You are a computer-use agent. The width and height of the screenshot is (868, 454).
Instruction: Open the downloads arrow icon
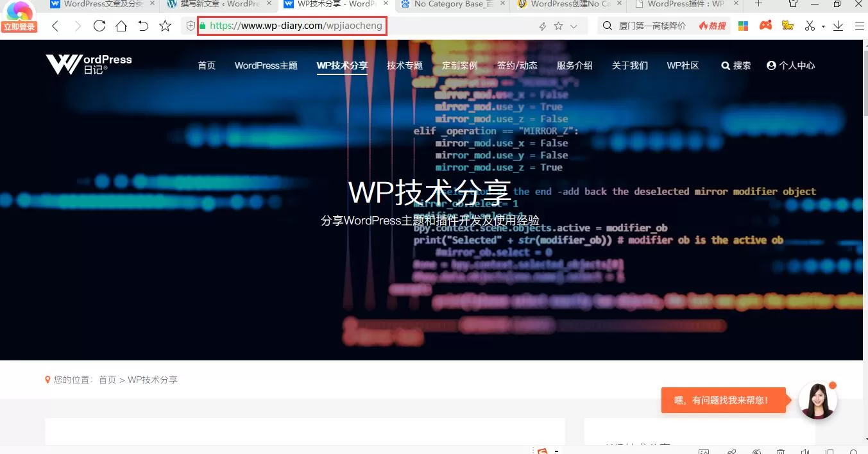click(838, 26)
